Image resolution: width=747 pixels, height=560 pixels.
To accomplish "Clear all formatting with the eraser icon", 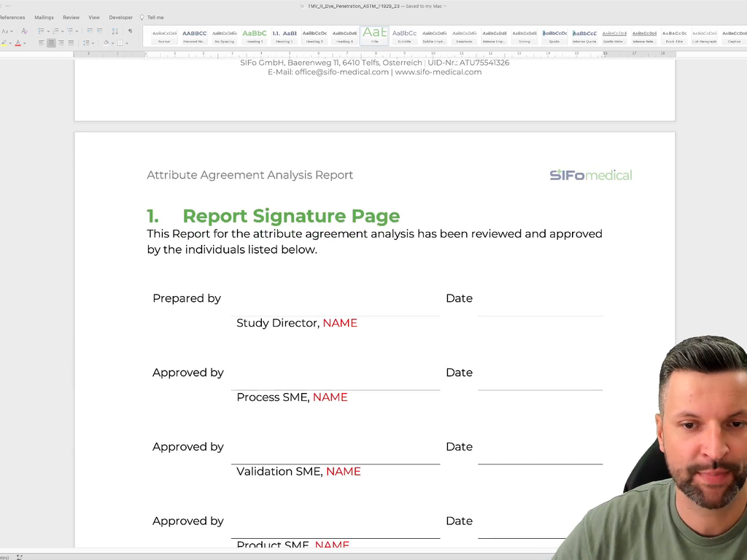I will click(x=25, y=31).
